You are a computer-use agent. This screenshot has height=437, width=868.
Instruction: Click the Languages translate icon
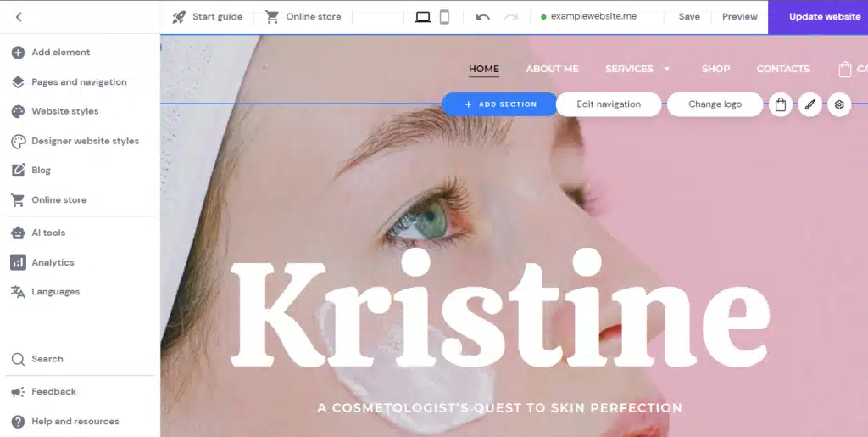18,292
